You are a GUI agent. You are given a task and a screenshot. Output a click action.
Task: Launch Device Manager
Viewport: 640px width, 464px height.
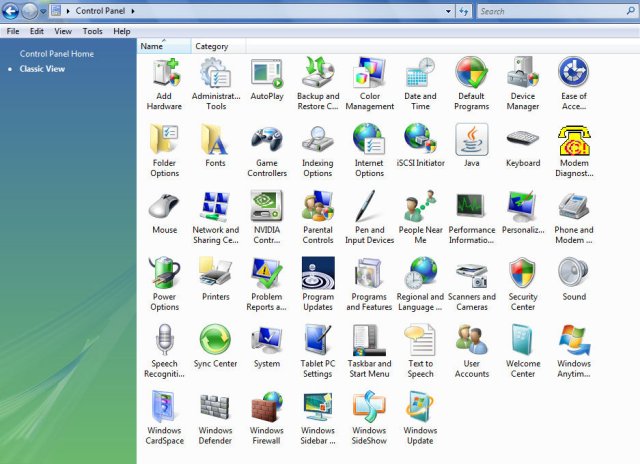(x=523, y=84)
